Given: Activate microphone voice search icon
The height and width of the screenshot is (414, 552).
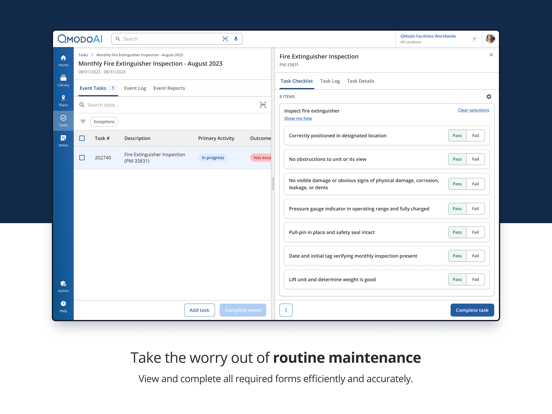Looking at the screenshot, I should tap(236, 39).
